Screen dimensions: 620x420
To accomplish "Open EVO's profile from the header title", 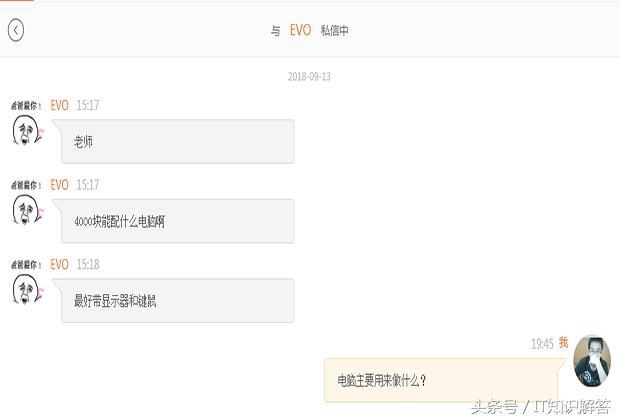I will [x=300, y=30].
